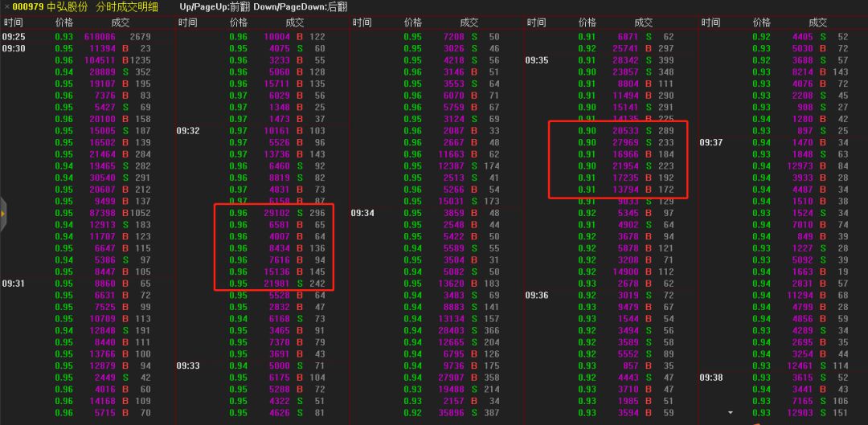Click the 10161 volume at 09:32
Viewport: 868px width, 425px height.
pyautogui.click(x=276, y=131)
